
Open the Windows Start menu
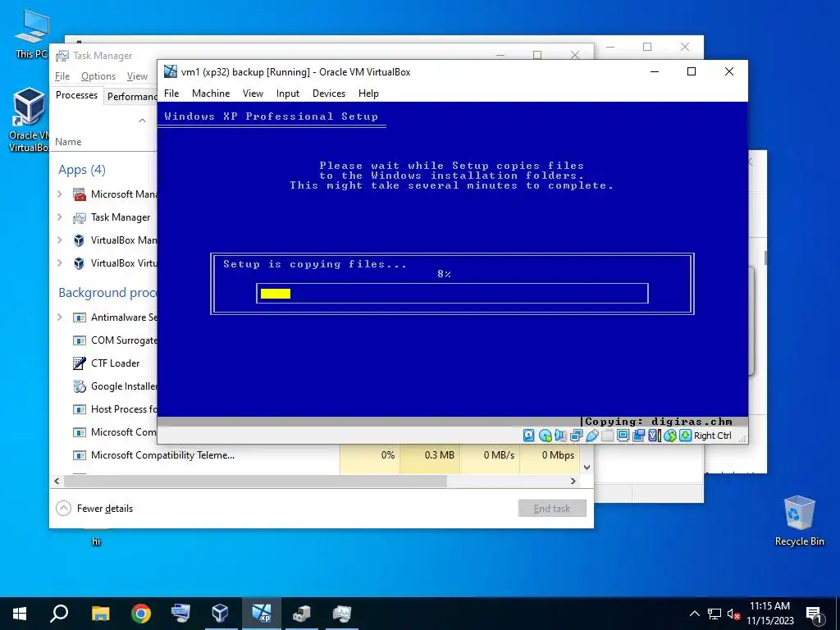coord(20,614)
